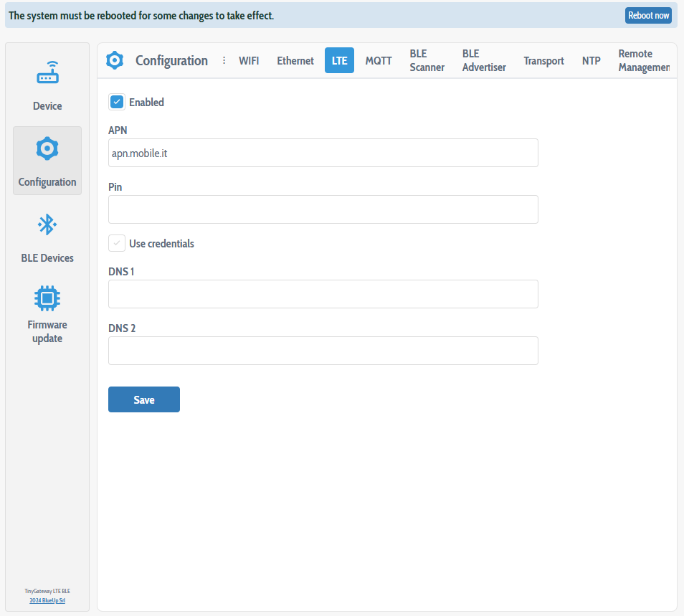This screenshot has height=616, width=684.
Task: Click the Configuration gear icon in sidebar
Action: point(47,149)
